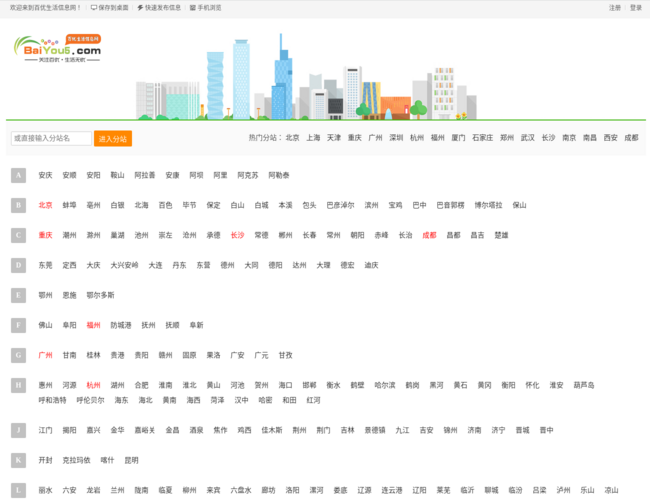Select the 贵阳 city link
Screen dimensions: 650x500
[141, 355]
